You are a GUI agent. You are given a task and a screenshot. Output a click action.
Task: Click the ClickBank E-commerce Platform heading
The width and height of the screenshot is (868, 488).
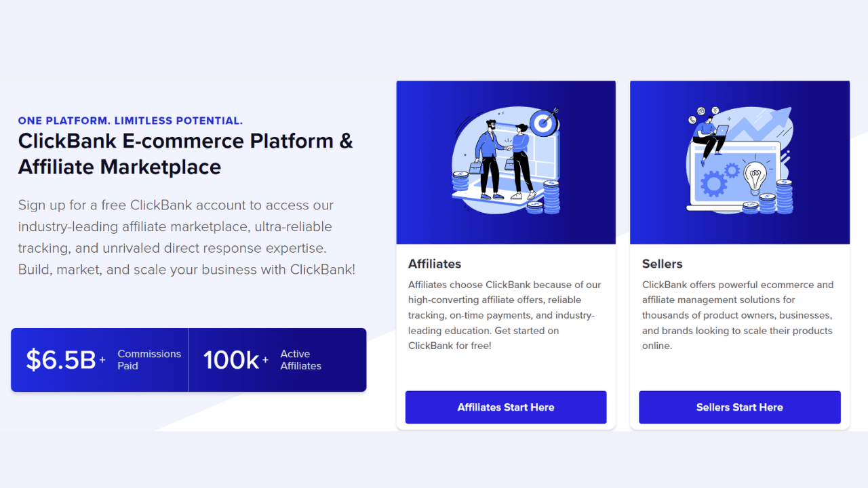(186, 154)
